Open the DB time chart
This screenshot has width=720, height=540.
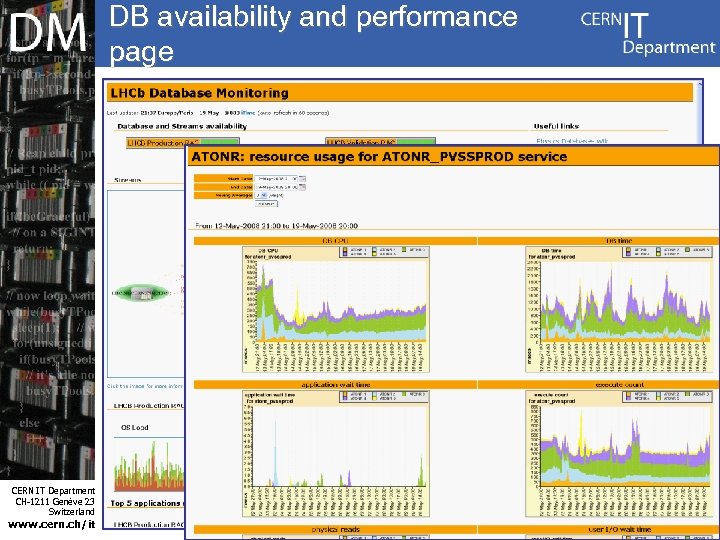pyautogui.click(x=619, y=309)
